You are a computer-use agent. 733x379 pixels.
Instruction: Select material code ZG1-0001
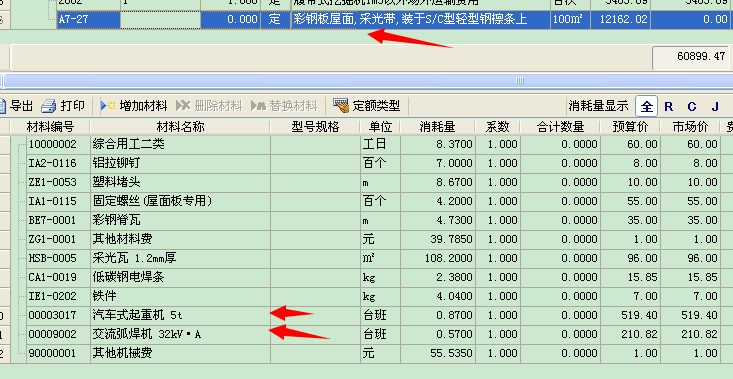pyautogui.click(x=52, y=239)
